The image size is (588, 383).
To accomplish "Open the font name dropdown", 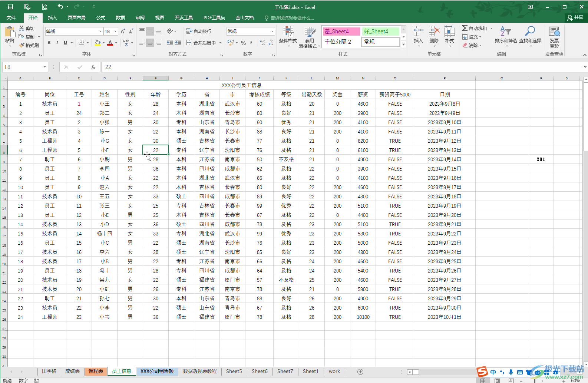I will pos(100,31).
